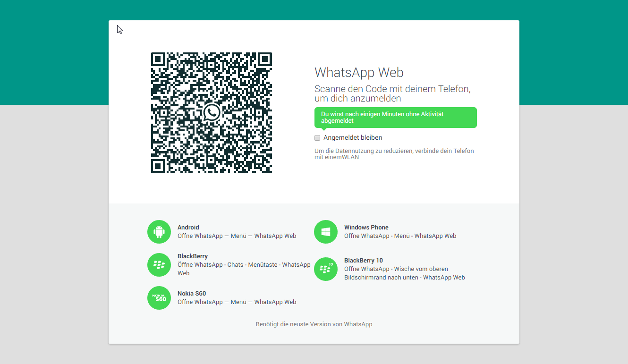Click the Nokia S60 instructions line

(237, 302)
